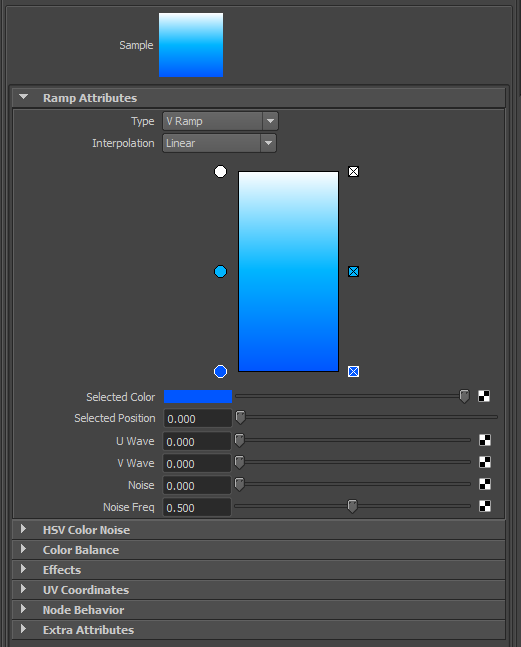This screenshot has height=647, width=521.
Task: Click the Noise map checker button
Action: [x=485, y=484]
